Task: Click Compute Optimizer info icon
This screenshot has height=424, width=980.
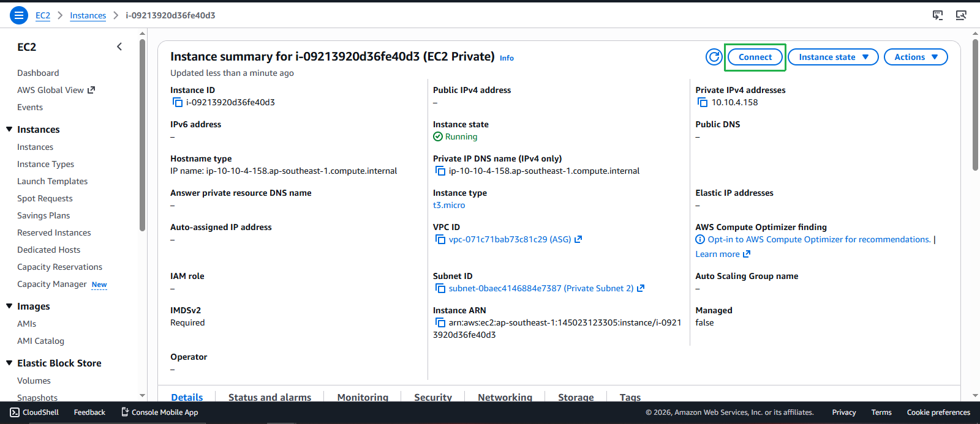Action: tap(700, 239)
